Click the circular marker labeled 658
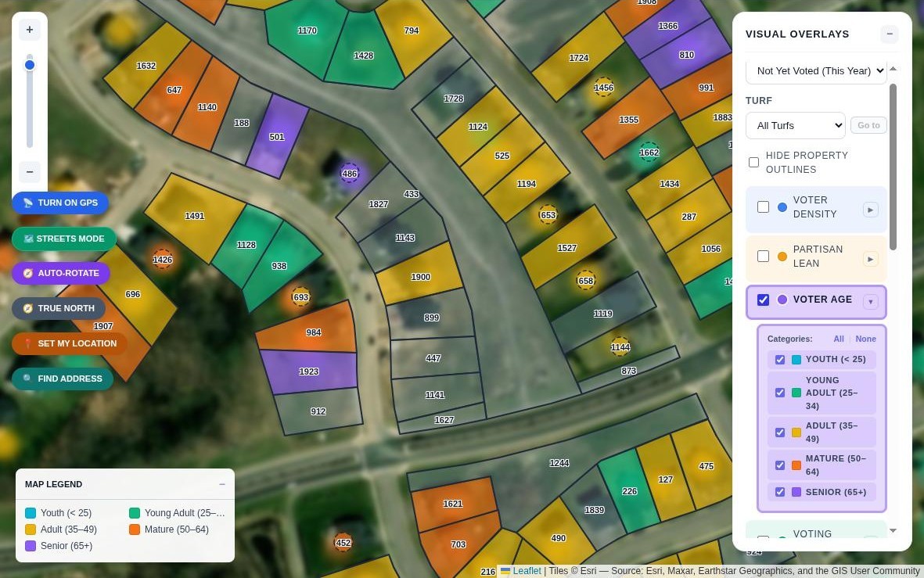The width and height of the screenshot is (924, 578). tap(586, 281)
